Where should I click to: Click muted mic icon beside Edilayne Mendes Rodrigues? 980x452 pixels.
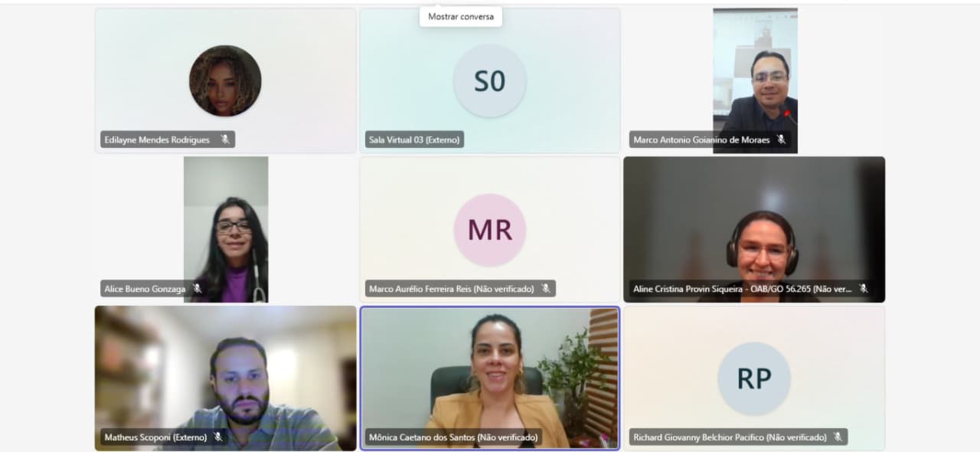(x=225, y=139)
